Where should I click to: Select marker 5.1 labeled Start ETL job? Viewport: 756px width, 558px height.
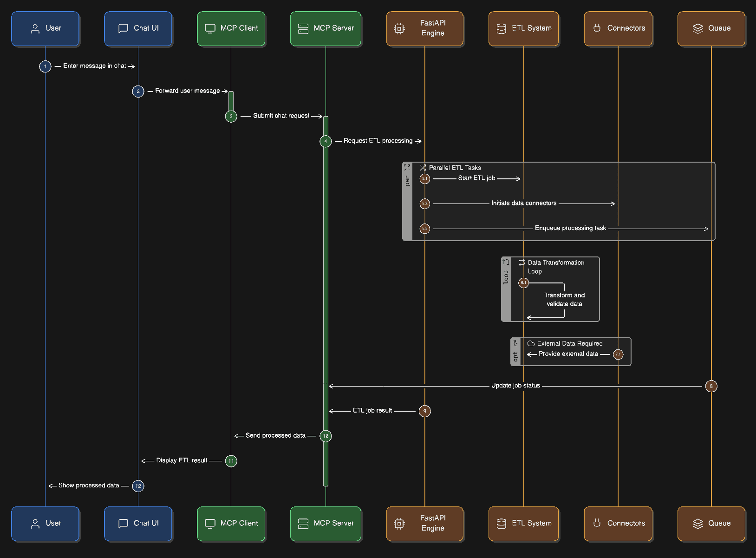(424, 178)
